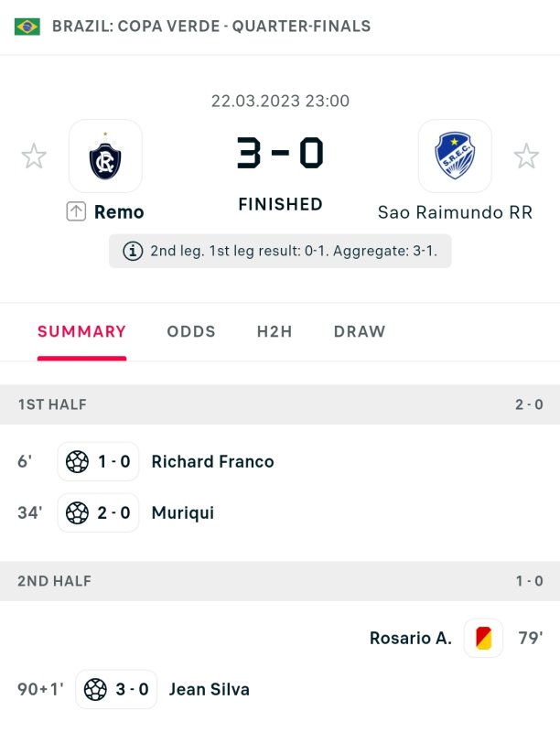The width and height of the screenshot is (560, 732).
Task: Click the goal icon for 3-0
Action: coord(95,689)
